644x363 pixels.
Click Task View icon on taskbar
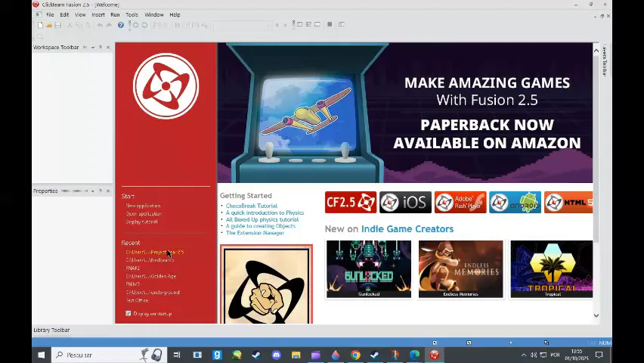pos(177,355)
